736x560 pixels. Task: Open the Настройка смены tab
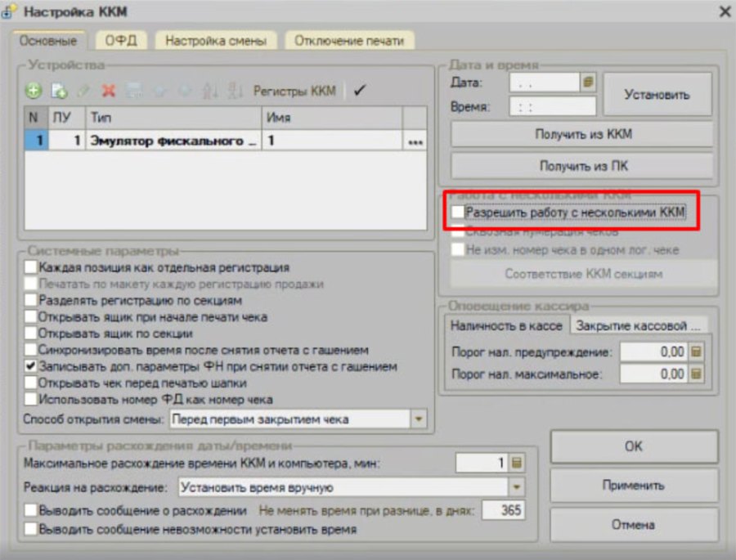[x=216, y=40]
